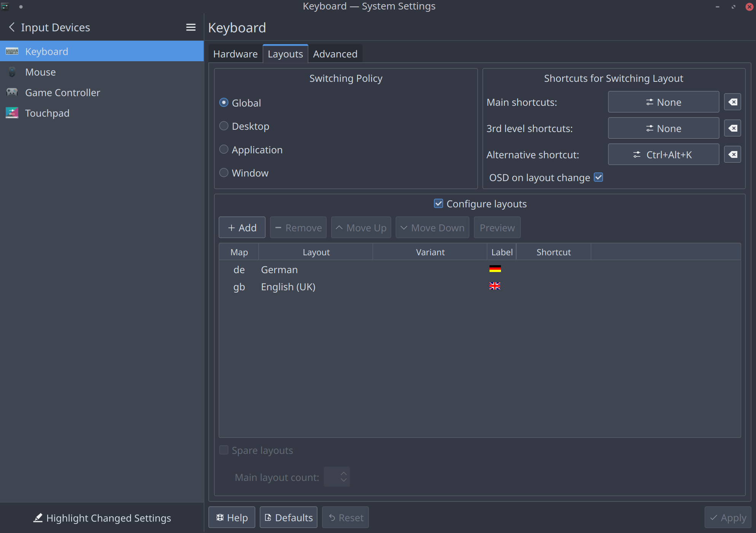
Task: Clear the Main shortcuts binding
Action: pos(732,102)
